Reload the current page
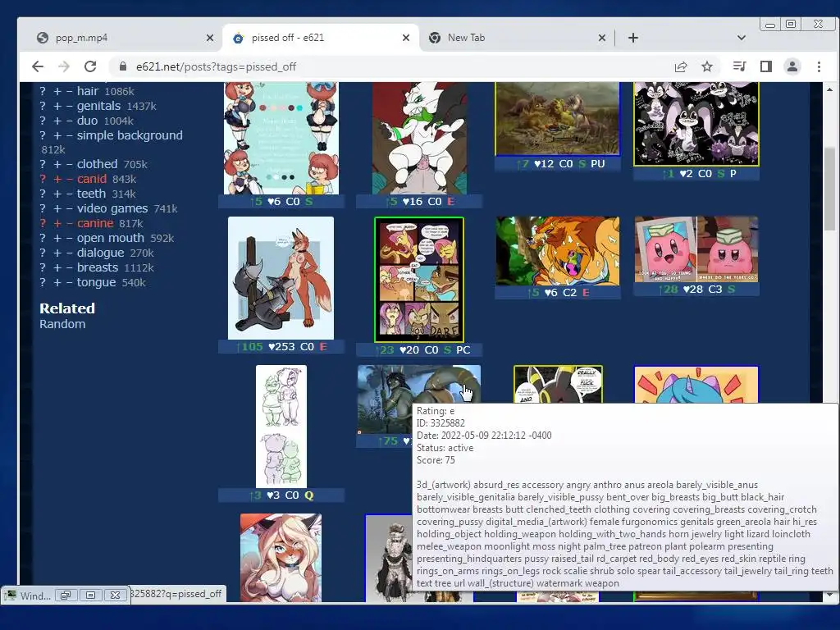This screenshot has height=630, width=840. (x=90, y=66)
